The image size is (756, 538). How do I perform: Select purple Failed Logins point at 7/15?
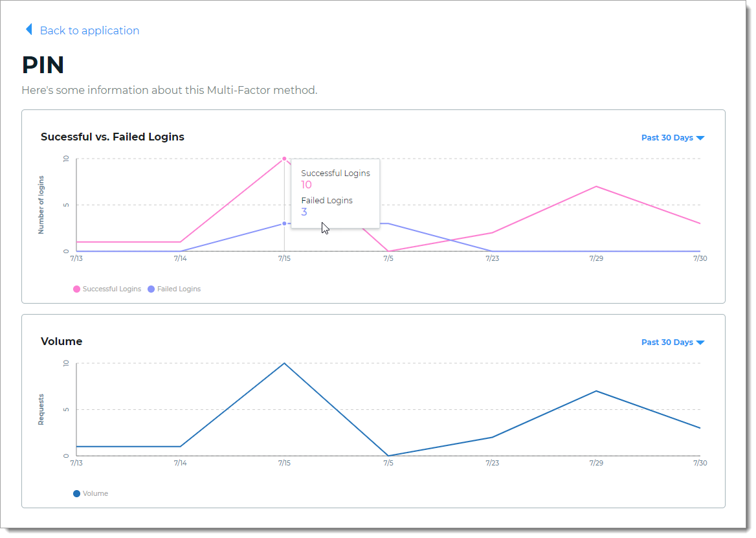(x=284, y=223)
